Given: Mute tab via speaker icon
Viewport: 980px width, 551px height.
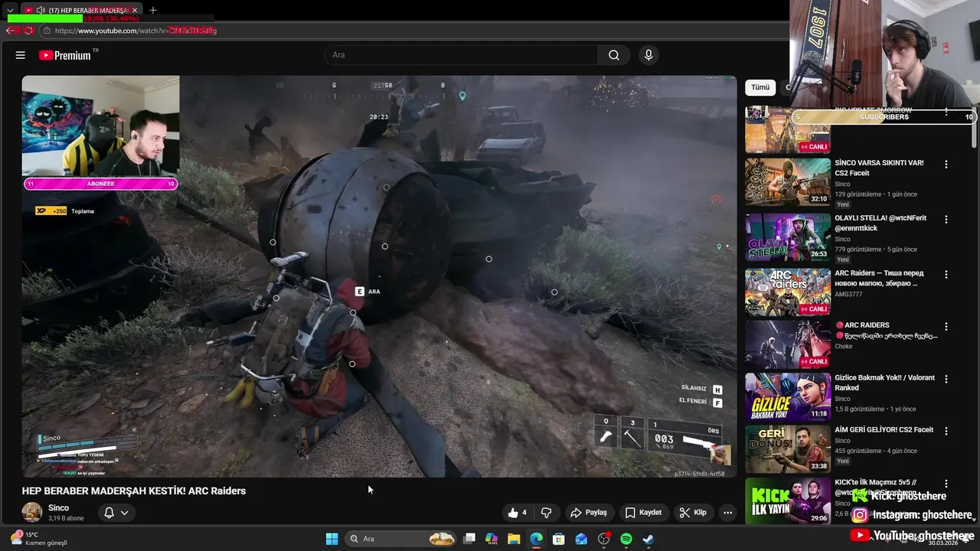Looking at the screenshot, I should pyautogui.click(x=40, y=11).
